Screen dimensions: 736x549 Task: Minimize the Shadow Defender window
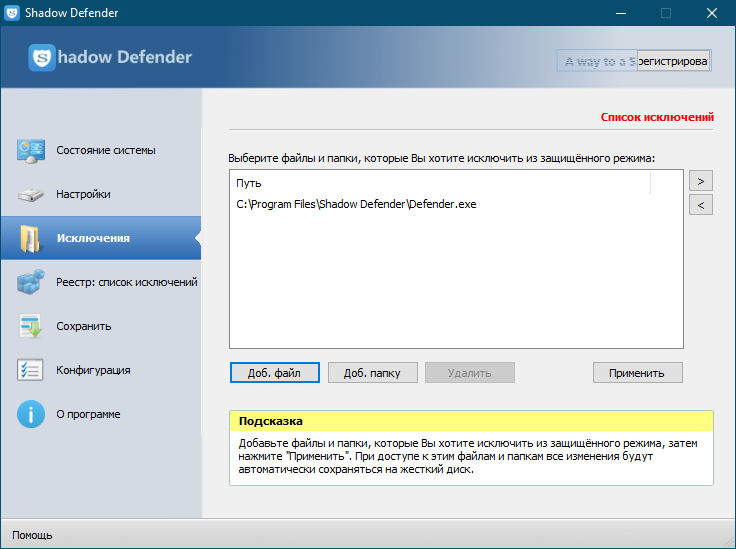click(x=621, y=13)
